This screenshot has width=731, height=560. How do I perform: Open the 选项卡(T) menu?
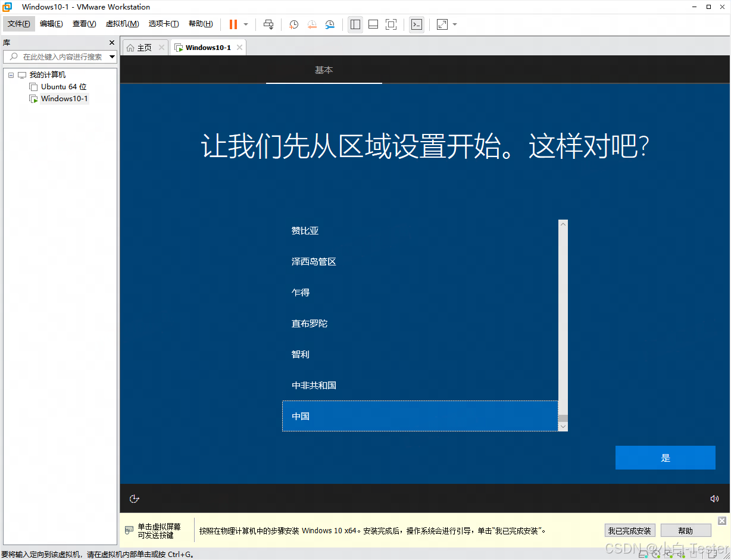[x=164, y=24]
